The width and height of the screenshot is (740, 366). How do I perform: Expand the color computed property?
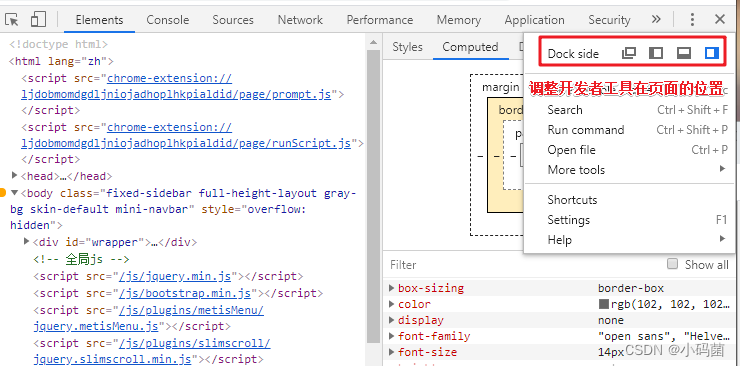[392, 304]
